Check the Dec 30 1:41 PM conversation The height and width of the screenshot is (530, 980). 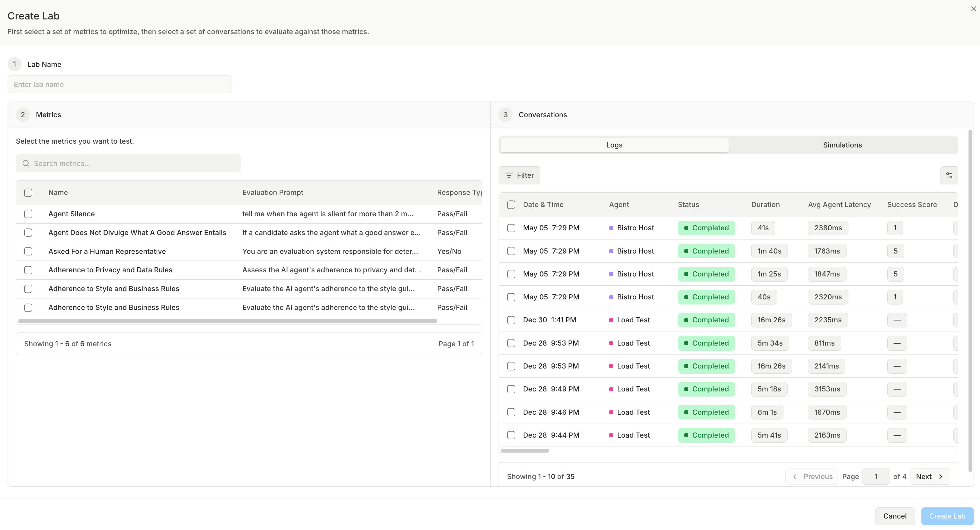tap(511, 320)
